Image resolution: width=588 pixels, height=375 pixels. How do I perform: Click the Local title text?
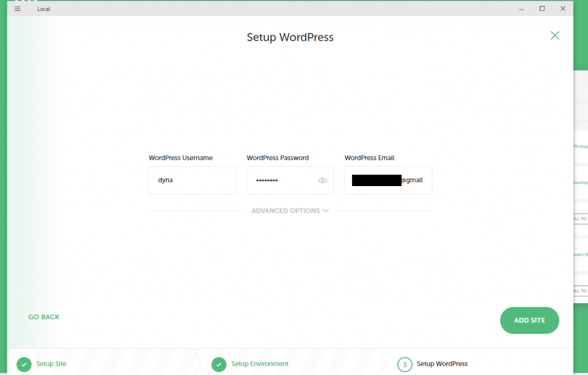pos(44,9)
